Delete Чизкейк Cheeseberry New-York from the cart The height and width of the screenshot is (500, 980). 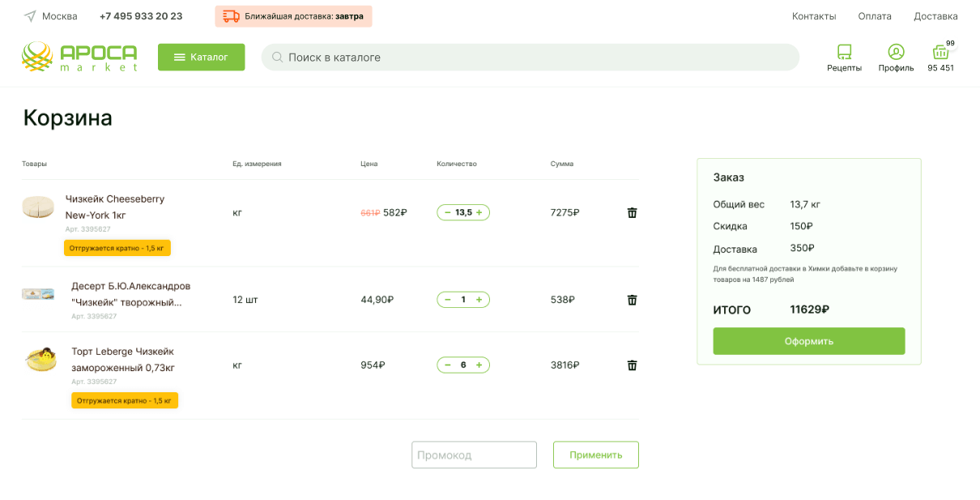[633, 212]
